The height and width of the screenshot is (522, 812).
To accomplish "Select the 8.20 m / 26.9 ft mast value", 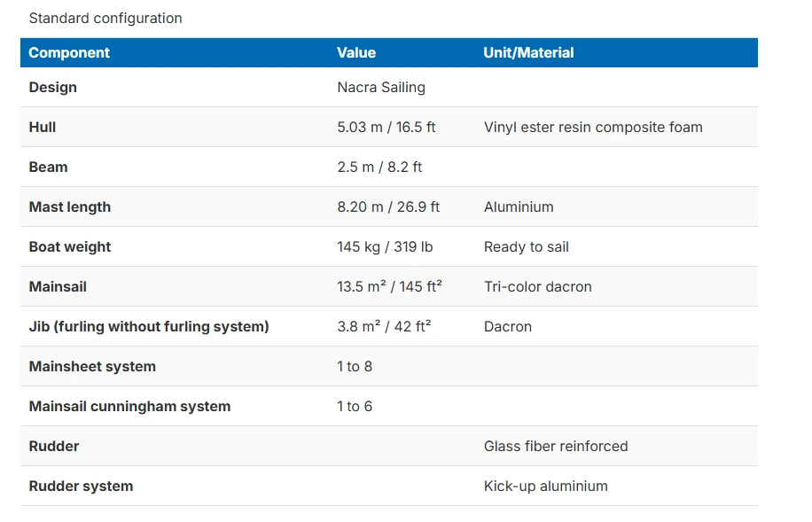I will (x=388, y=207).
